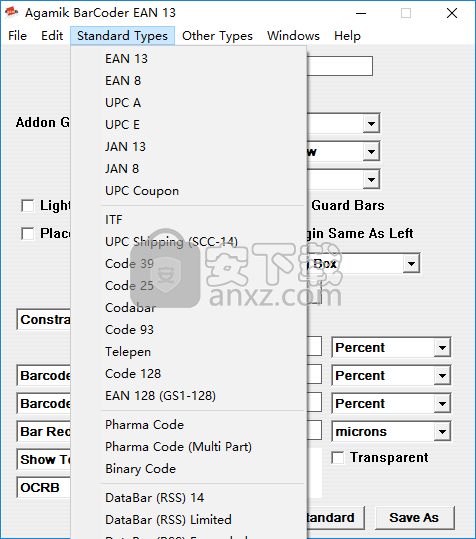Expand the Addon dropdown arrow
Image resolution: width=476 pixels, height=539 pixels.
point(371,123)
